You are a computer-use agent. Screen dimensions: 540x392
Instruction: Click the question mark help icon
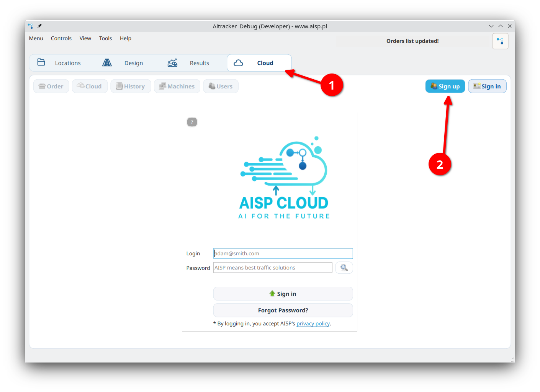coord(192,122)
